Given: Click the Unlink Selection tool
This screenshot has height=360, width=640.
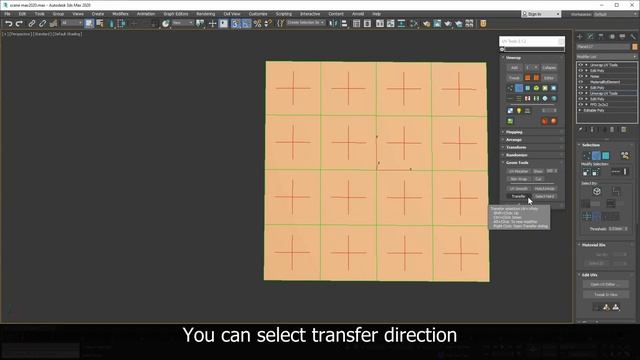Looking at the screenshot, I should click(x=42, y=24).
